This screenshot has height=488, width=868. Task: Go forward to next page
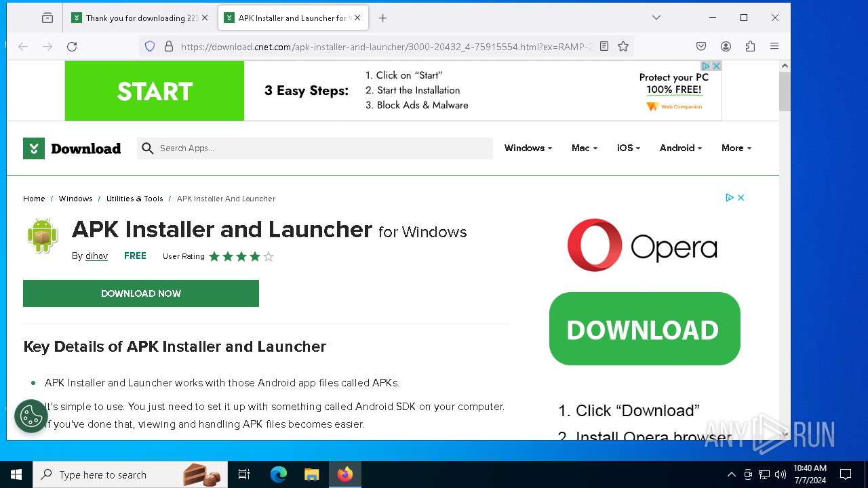[47, 46]
